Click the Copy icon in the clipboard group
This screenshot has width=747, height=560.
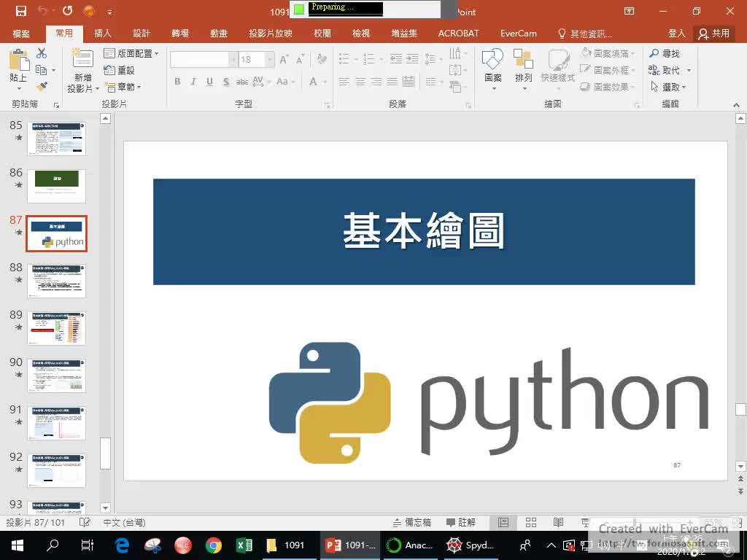click(x=42, y=71)
